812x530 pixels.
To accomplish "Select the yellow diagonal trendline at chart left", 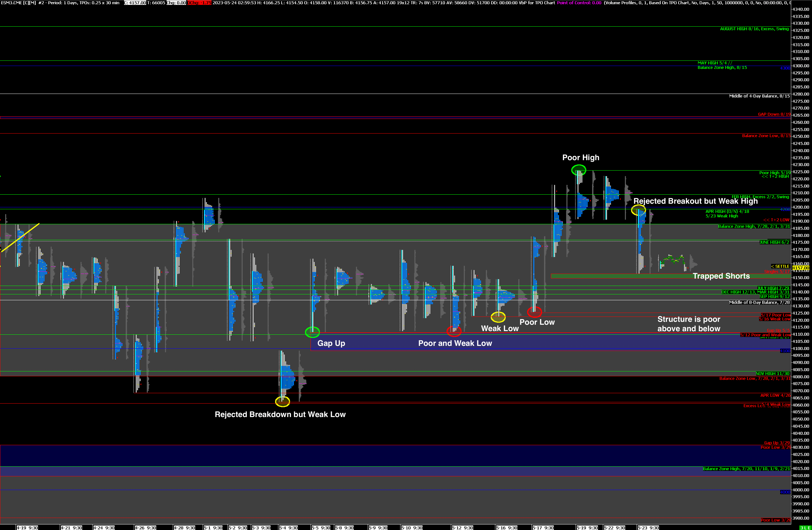I will (x=20, y=237).
